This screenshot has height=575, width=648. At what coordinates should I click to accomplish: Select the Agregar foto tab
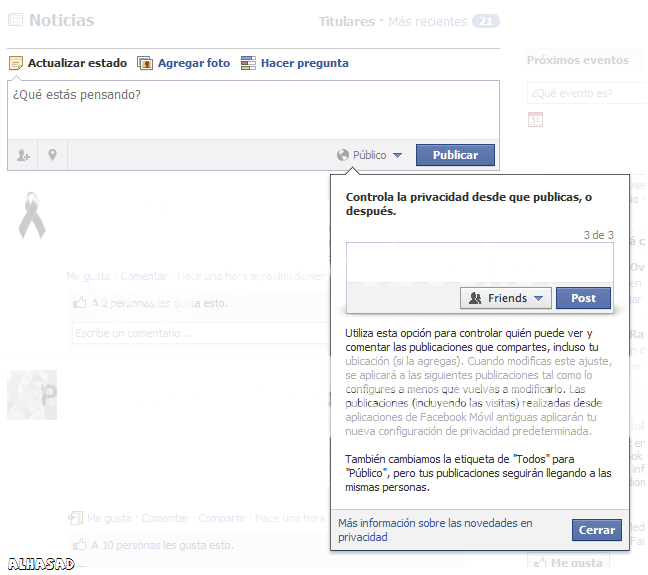pos(194,63)
